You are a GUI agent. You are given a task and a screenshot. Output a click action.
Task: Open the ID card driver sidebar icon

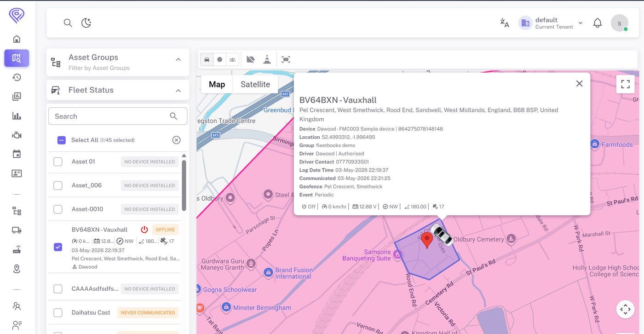(17, 173)
